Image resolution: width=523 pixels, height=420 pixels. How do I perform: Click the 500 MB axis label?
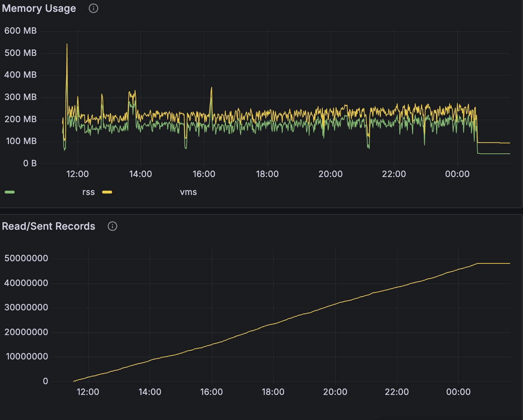[20, 53]
